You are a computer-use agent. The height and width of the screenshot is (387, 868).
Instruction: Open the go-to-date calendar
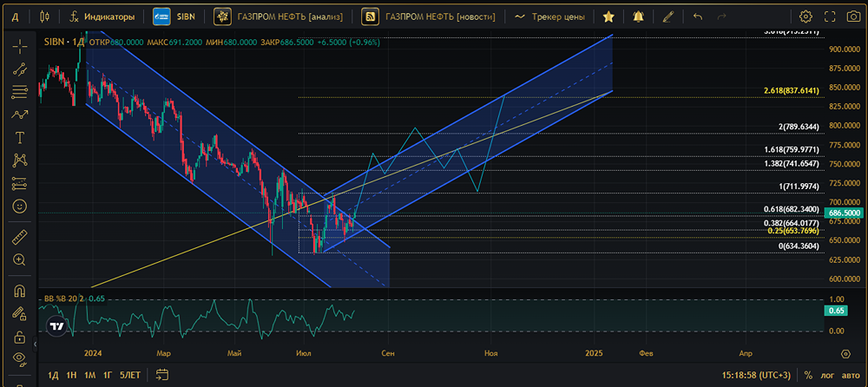pyautogui.click(x=161, y=375)
